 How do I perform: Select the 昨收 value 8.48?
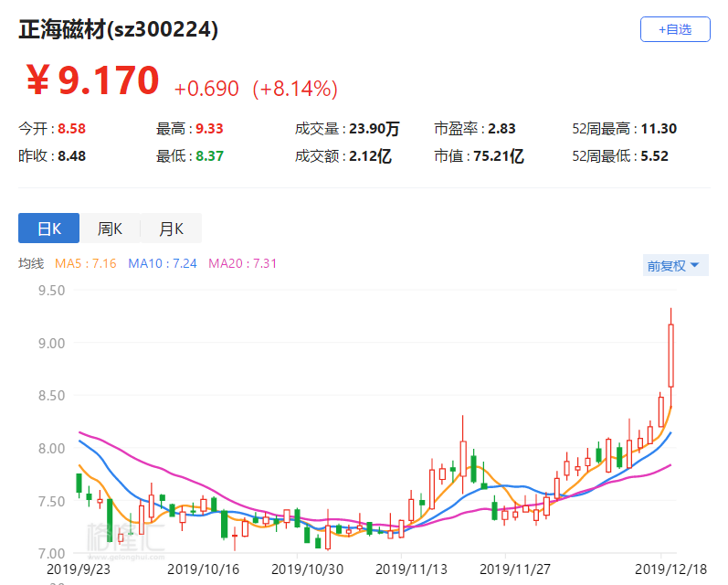click(x=71, y=156)
